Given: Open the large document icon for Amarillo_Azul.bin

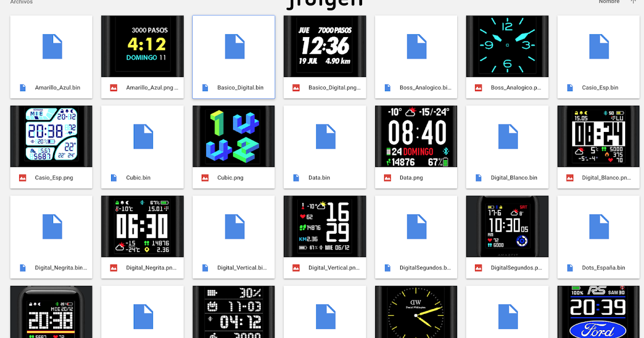Looking at the screenshot, I should (x=52, y=46).
